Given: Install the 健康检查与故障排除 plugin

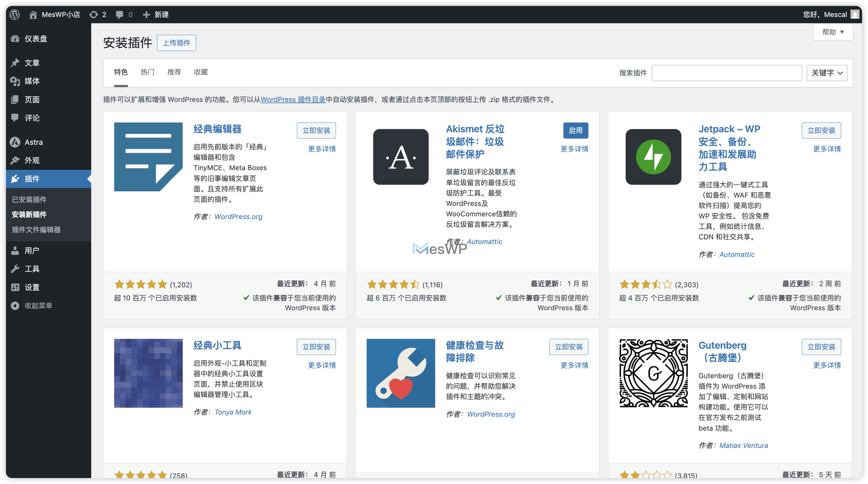Looking at the screenshot, I should [569, 347].
